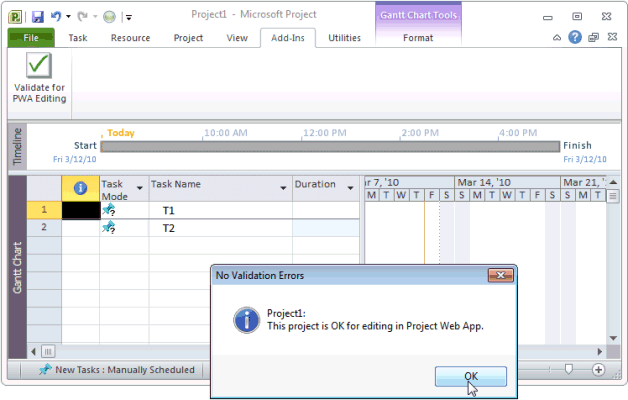628x400 pixels.
Task: Click the manually scheduled pin icon for T2
Action: [x=109, y=227]
